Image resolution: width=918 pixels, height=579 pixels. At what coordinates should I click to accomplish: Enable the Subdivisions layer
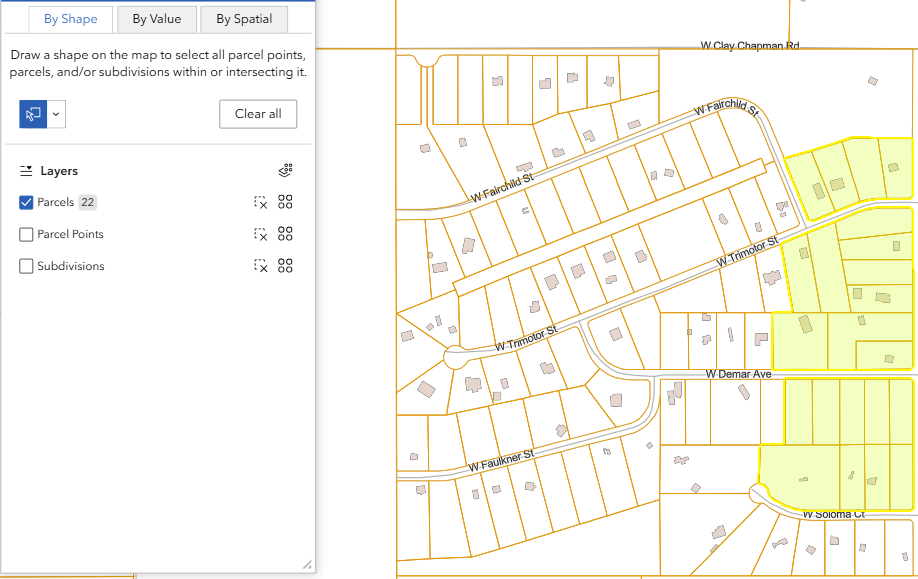point(25,266)
